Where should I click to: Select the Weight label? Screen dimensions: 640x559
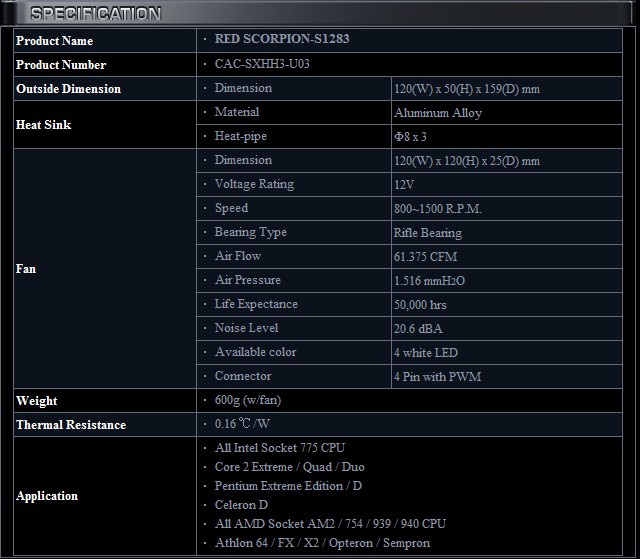pyautogui.click(x=36, y=401)
